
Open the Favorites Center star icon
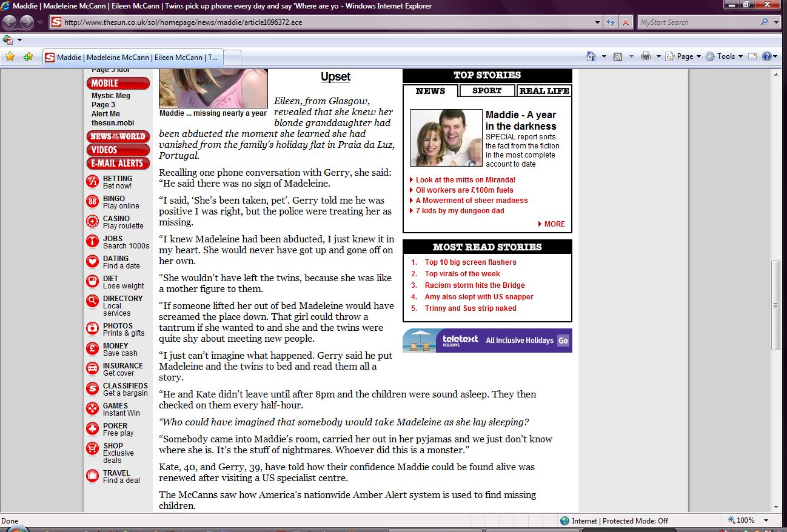(10, 57)
